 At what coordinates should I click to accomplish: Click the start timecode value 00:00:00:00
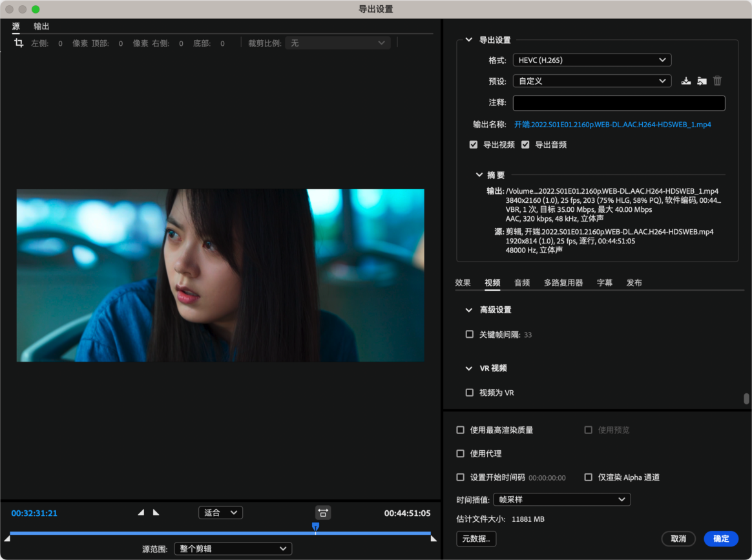click(x=547, y=477)
